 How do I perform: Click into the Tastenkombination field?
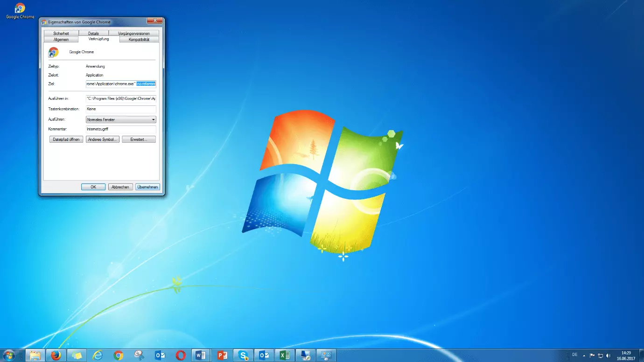[121, 109]
